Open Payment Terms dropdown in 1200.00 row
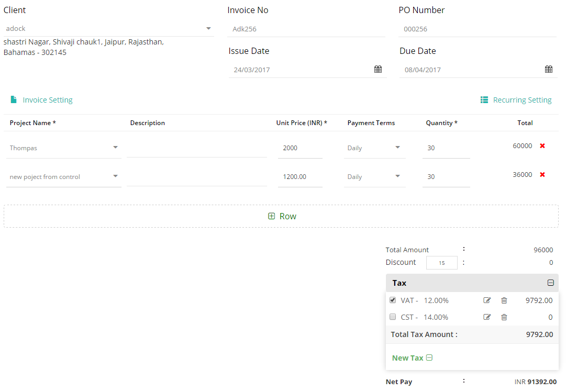Viewport: 566px width, 392px height. pos(375,177)
